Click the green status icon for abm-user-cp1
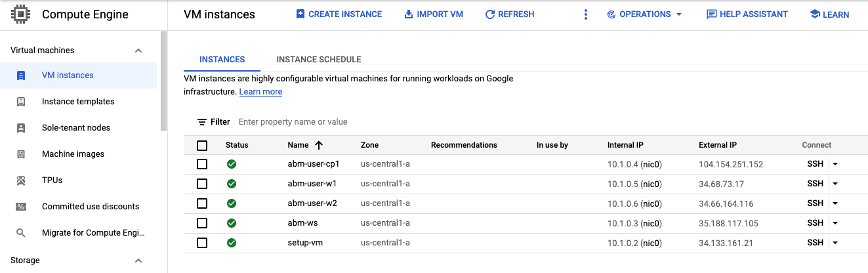 pos(232,164)
